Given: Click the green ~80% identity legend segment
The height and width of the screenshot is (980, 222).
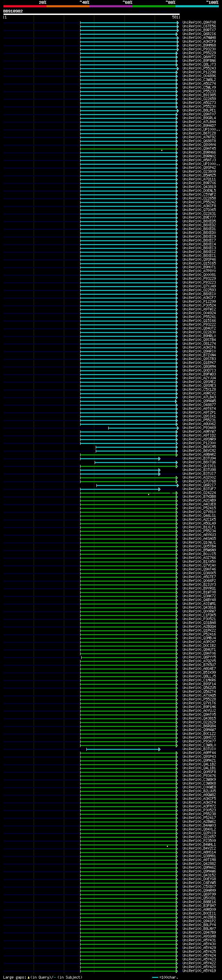Looking at the screenshot, I should click(x=154, y=6).
